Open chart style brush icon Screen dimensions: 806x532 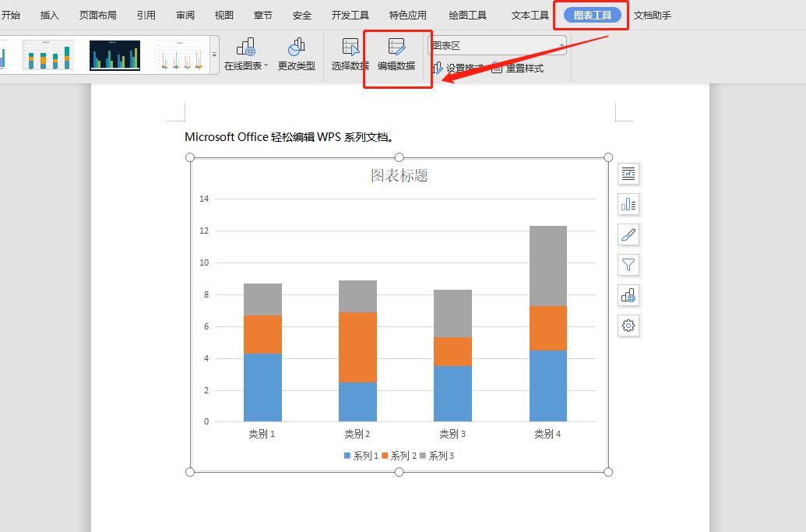point(628,234)
